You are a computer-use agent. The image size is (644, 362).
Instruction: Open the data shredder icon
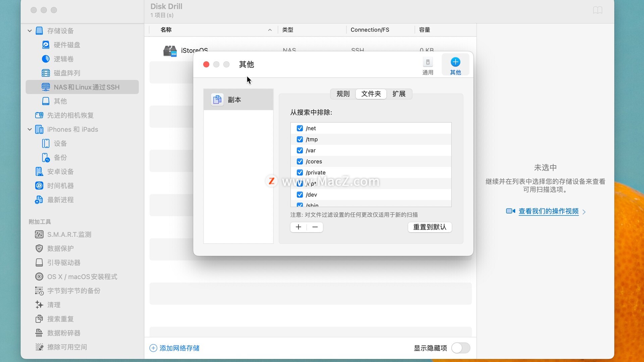pos(39,333)
